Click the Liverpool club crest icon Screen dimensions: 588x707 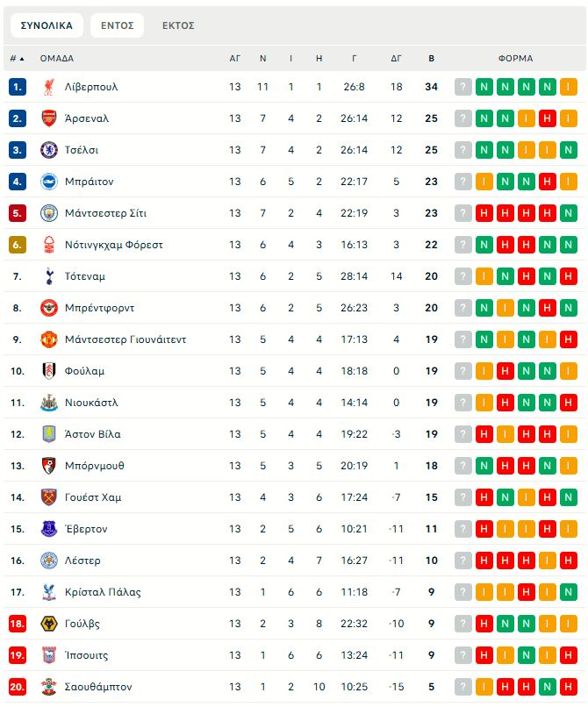point(49,87)
